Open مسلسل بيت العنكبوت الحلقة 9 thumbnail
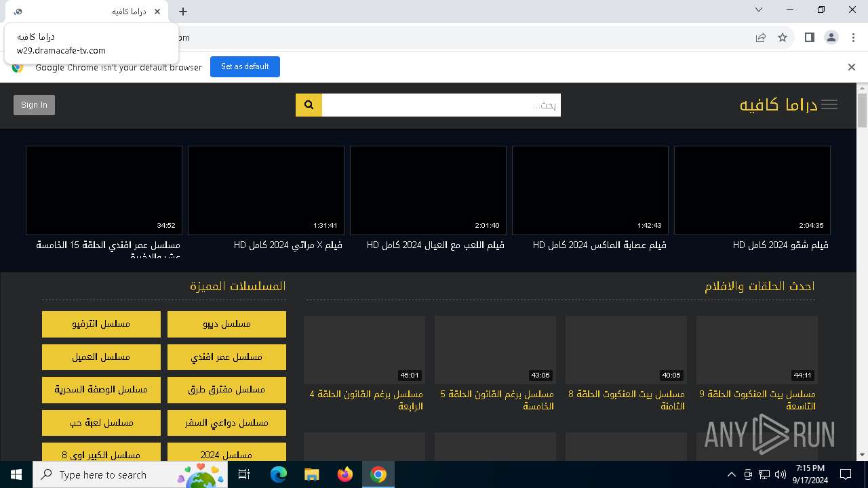The image size is (868, 488). 757,350
